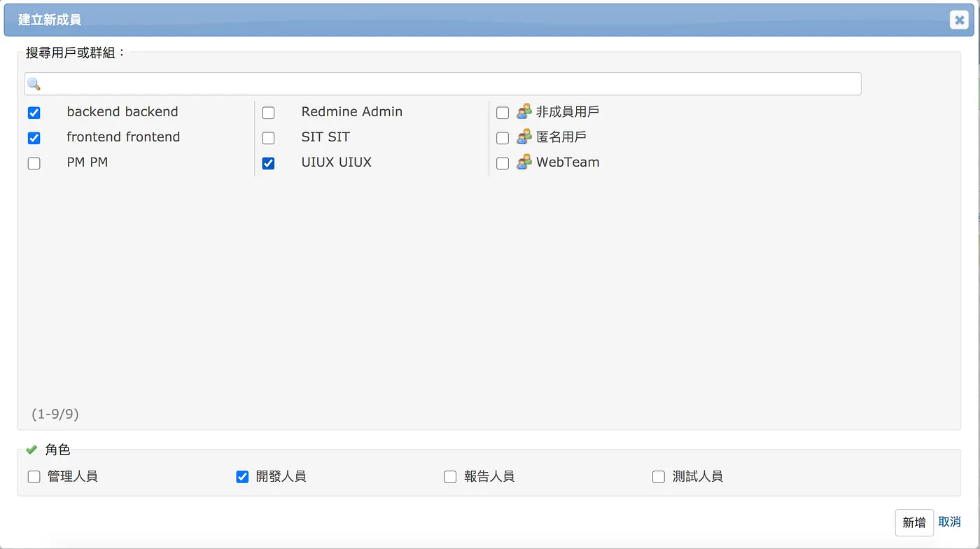Click the frontend frontend name label

point(123,137)
